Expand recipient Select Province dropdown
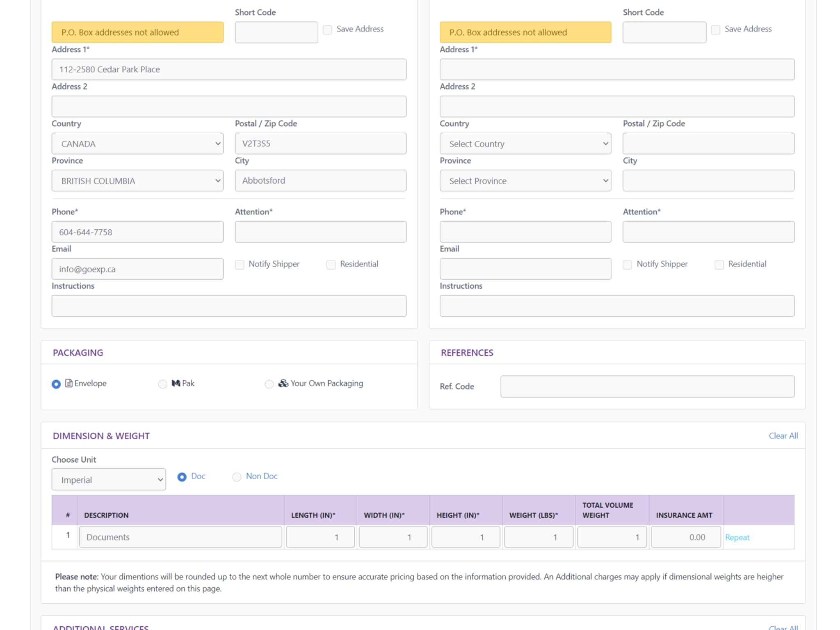840x630 pixels. click(525, 180)
